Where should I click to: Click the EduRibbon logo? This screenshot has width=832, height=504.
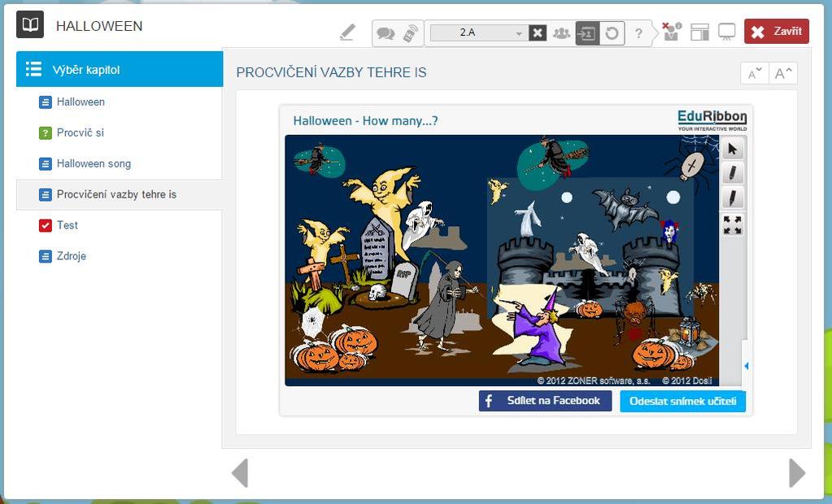point(712,120)
